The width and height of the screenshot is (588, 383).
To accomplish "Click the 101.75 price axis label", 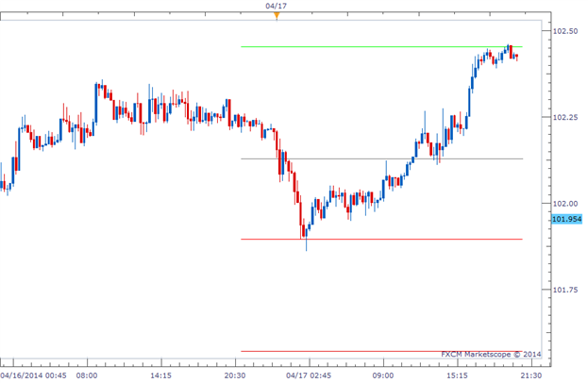I will tap(565, 290).
